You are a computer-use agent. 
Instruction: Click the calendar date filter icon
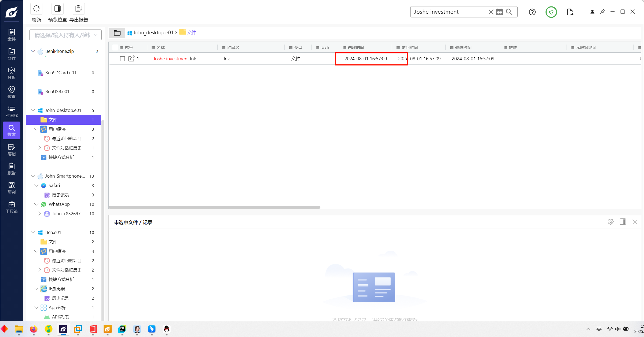click(499, 12)
